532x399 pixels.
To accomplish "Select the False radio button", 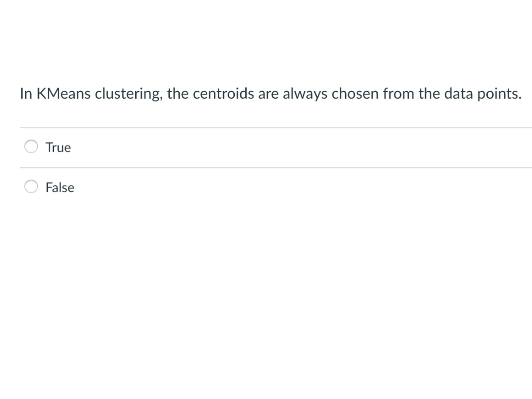I will 31,186.
